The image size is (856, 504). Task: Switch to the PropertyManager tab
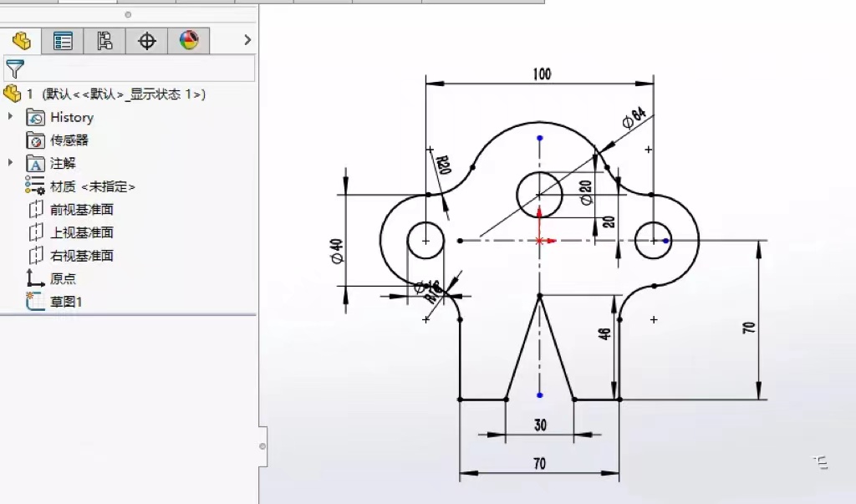tap(63, 40)
